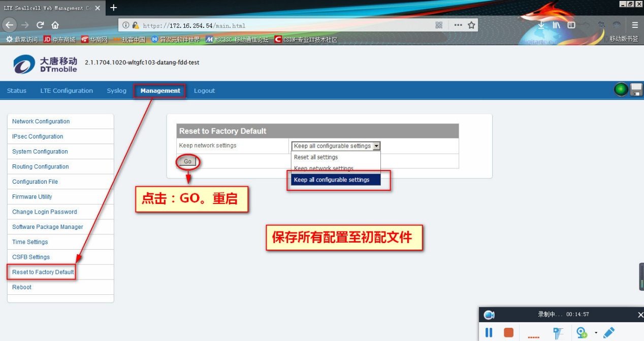
Task: Go to browser home page icon
Action: pyautogui.click(x=55, y=25)
